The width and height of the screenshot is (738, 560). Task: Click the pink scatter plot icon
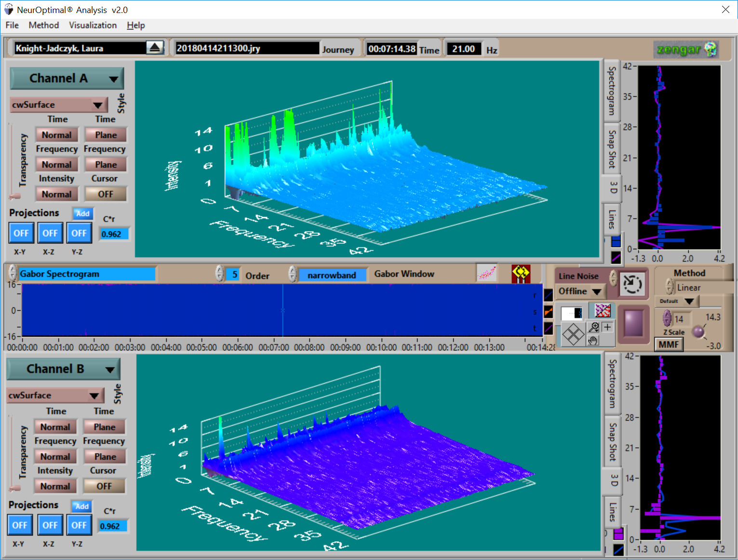pyautogui.click(x=486, y=273)
